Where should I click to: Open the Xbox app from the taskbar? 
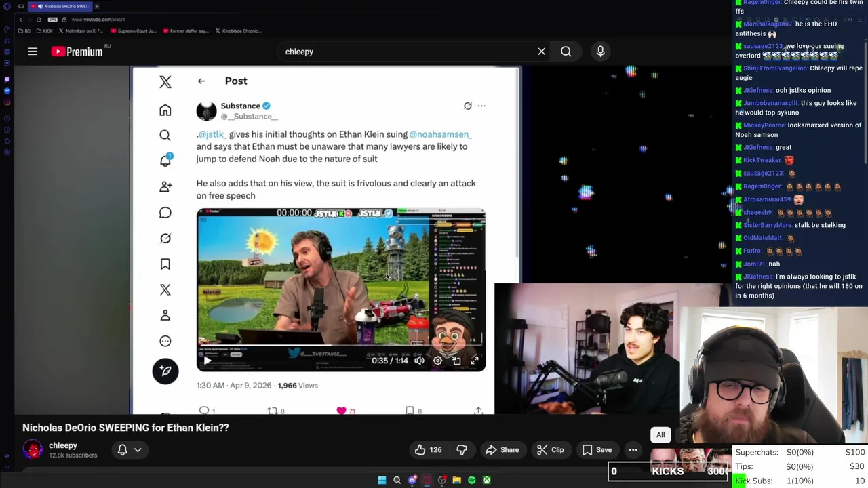(x=487, y=480)
